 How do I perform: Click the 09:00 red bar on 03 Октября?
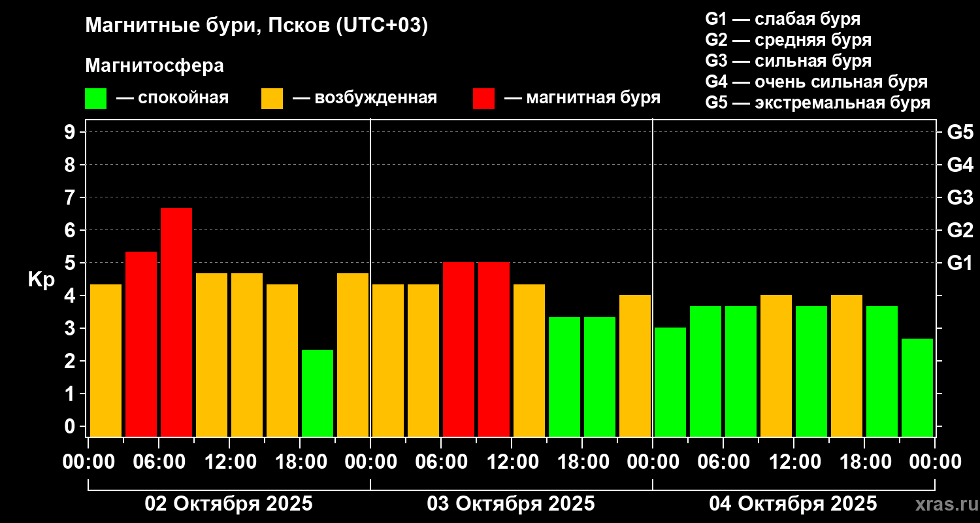coord(494,349)
